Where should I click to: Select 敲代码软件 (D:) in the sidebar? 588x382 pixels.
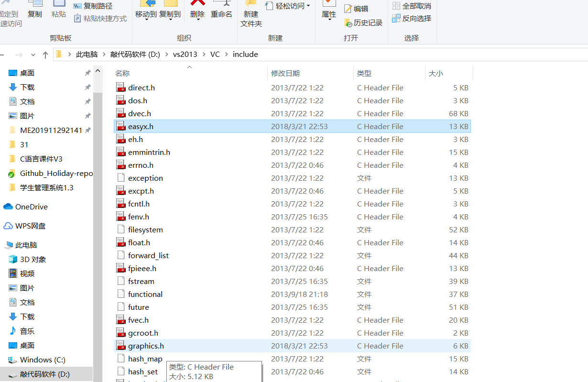(x=46, y=374)
